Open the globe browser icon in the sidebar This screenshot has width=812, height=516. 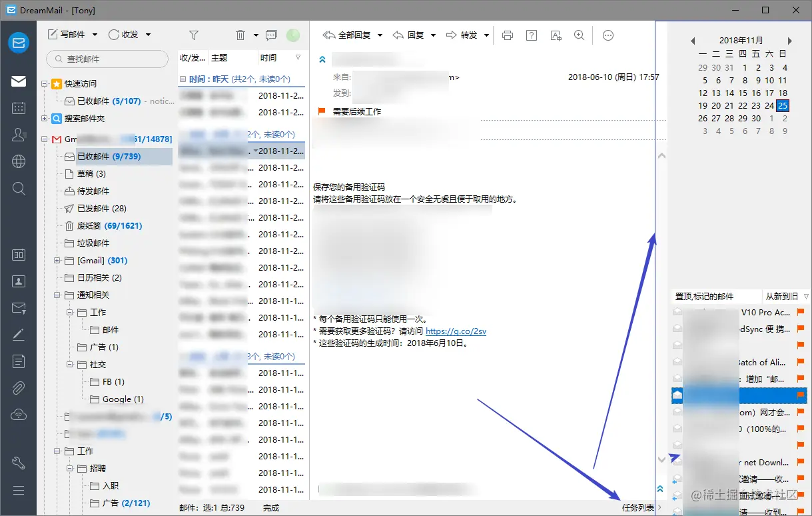[19, 161]
